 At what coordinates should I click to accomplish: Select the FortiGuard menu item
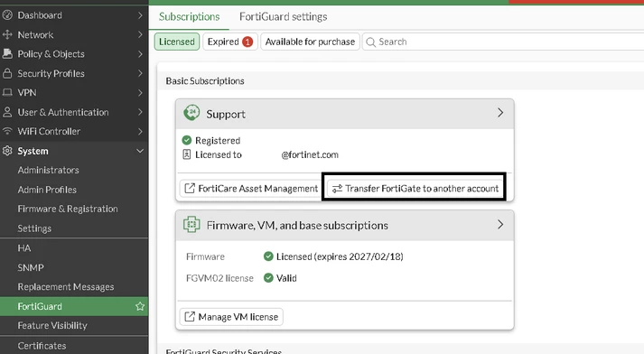point(74,306)
